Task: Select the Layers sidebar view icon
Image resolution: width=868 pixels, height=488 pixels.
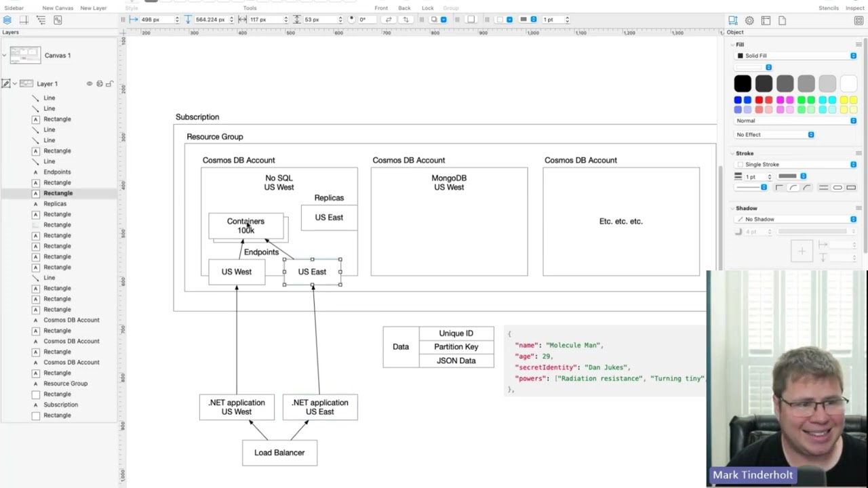Action: point(7,20)
